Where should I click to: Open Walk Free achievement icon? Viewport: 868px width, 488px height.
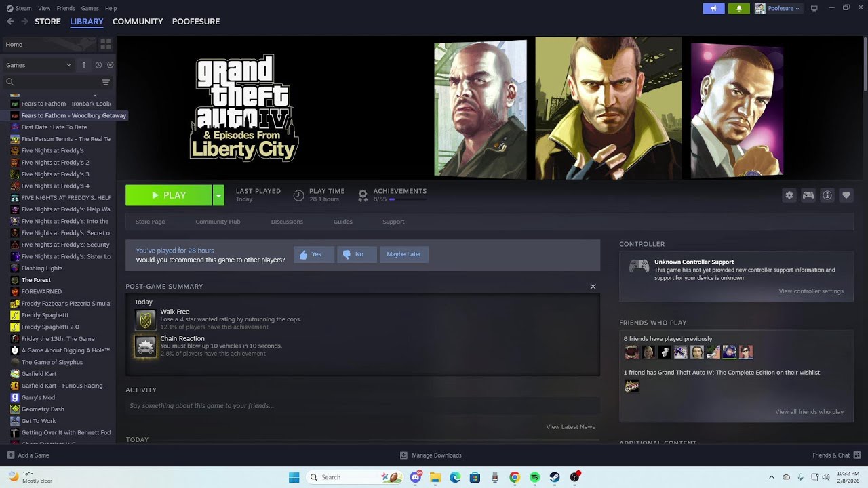145,320
